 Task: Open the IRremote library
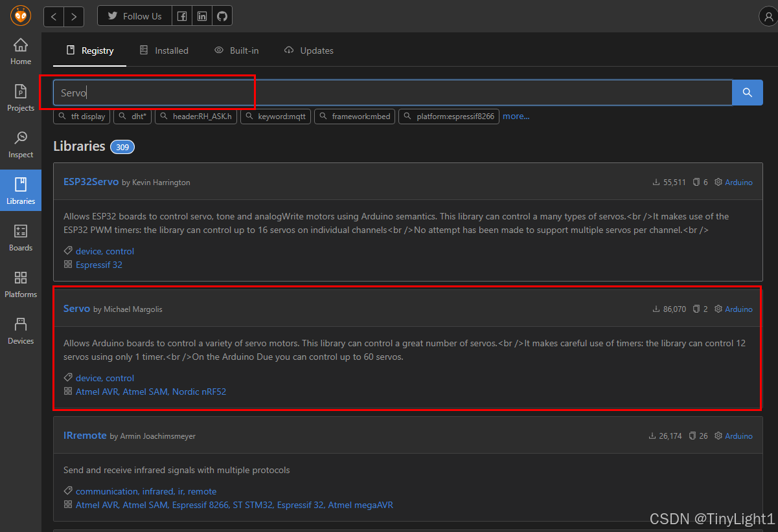tap(85, 436)
